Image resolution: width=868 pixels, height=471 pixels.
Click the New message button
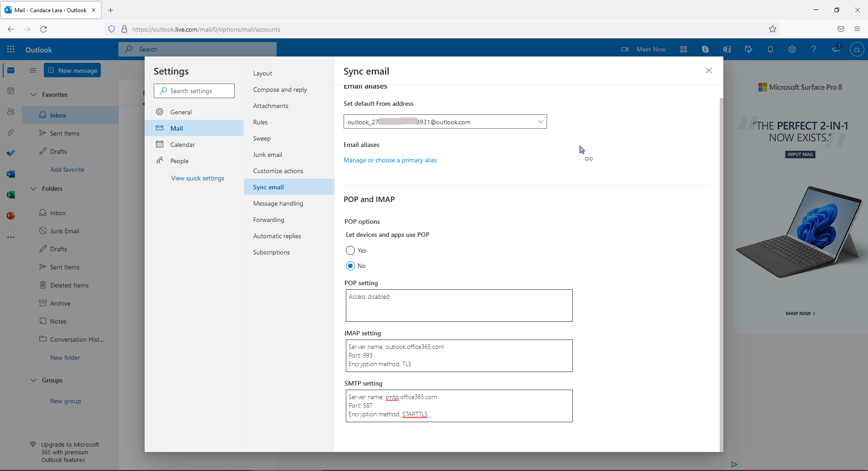click(72, 70)
